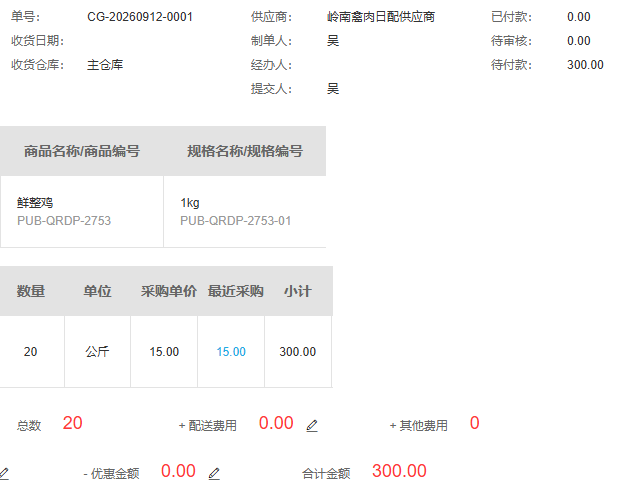Click the 总数 value 20
Image resolution: width=625 pixels, height=484 pixels.
[x=73, y=423]
